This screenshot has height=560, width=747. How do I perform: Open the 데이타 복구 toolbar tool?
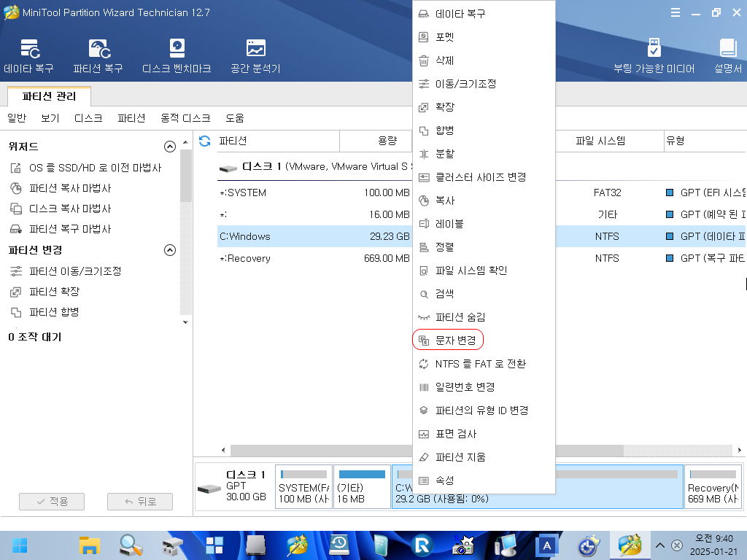pos(29,56)
